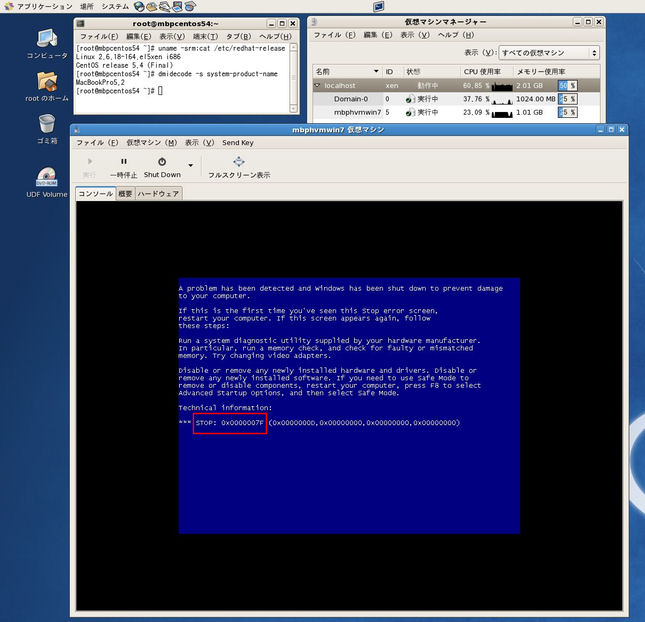Viewport: 645px width, 622px height.
Task: Click the VM console display area
Action: pyautogui.click(x=349, y=406)
